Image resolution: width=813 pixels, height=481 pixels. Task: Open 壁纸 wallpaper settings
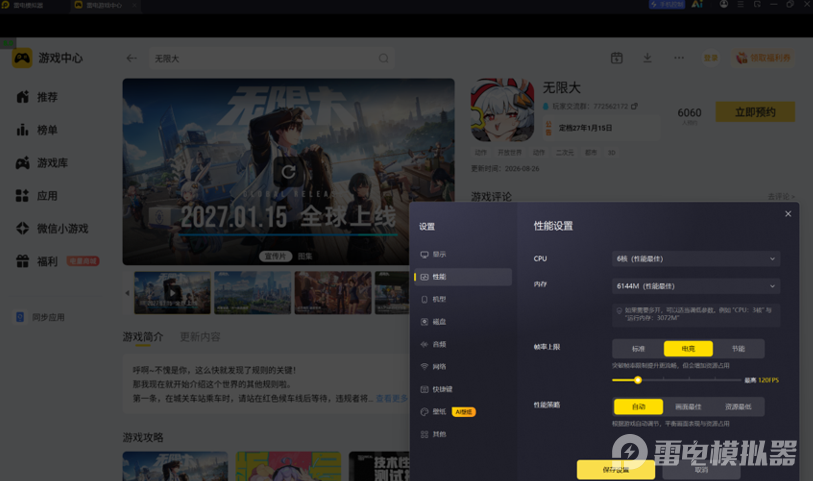click(x=439, y=412)
